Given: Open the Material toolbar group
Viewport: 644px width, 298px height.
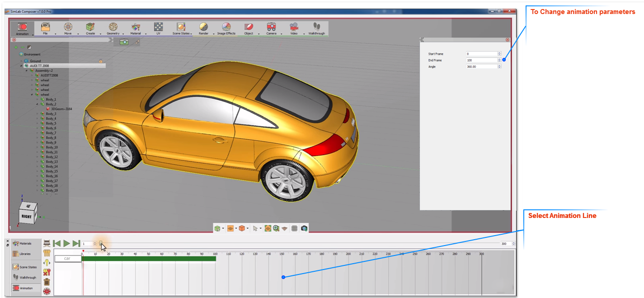Looking at the screenshot, I should point(136,28).
